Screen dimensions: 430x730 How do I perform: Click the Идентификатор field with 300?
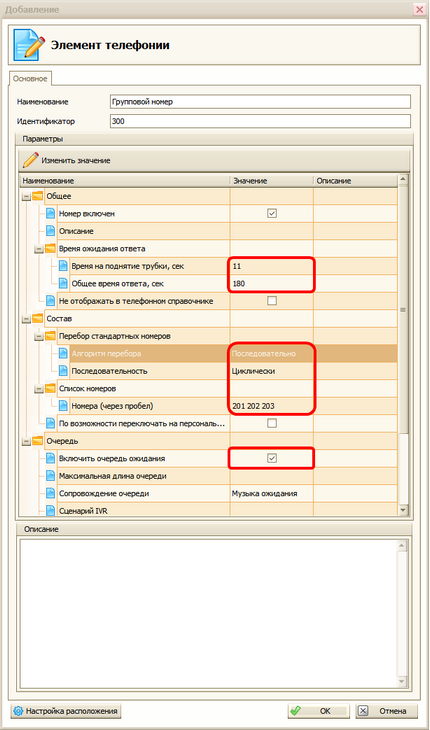260,122
